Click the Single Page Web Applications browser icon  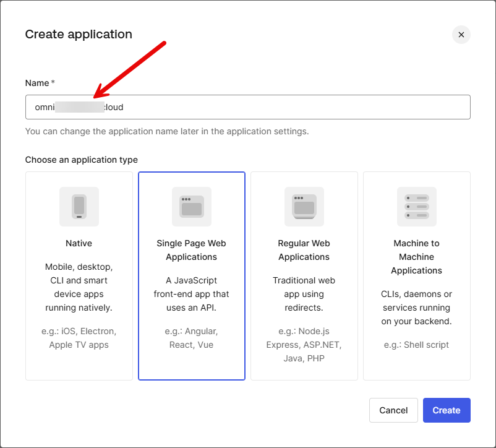[x=192, y=206]
